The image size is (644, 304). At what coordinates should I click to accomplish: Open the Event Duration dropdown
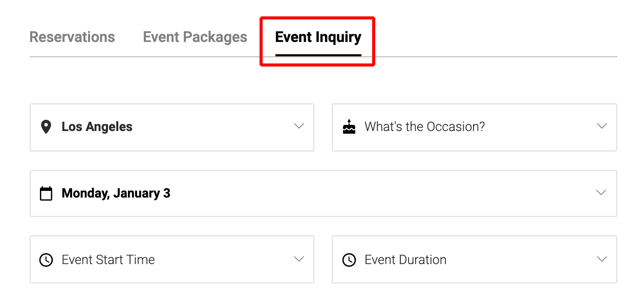tap(405, 260)
